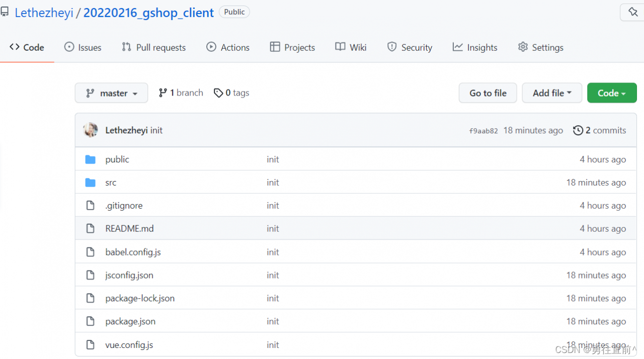
Task: Open the src folder
Action: tap(111, 183)
